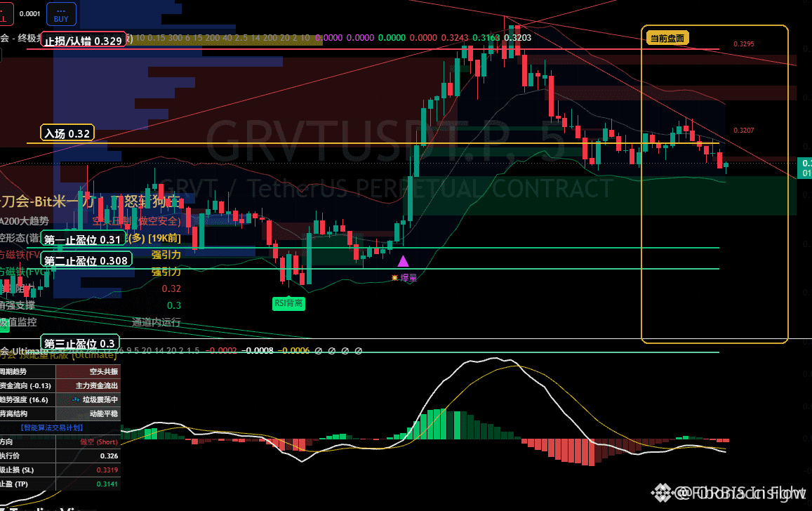The image size is (812, 511).
Task: Select the green 0.3163 indicator value
Action: coord(486,38)
